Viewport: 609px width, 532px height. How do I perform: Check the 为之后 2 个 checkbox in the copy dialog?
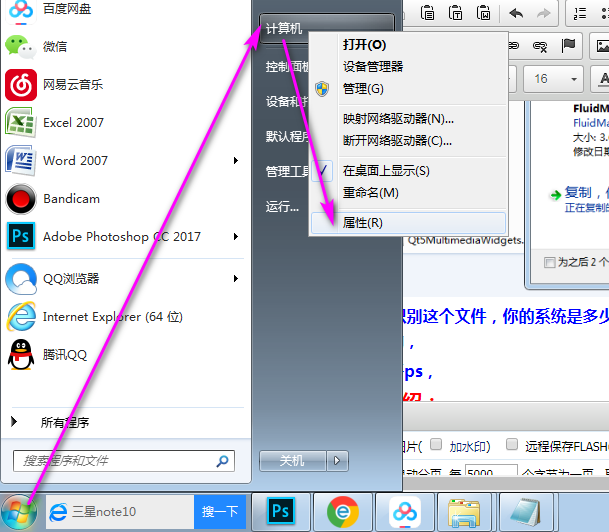(550, 263)
